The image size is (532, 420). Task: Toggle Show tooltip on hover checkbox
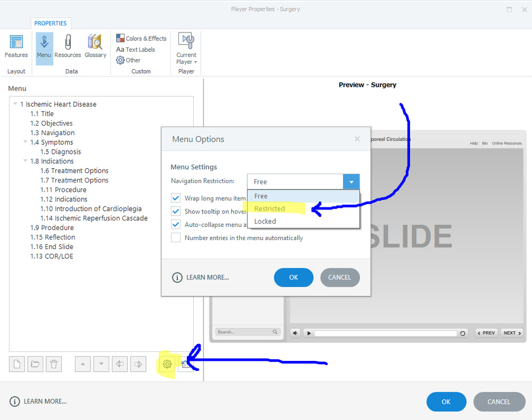[x=176, y=211]
